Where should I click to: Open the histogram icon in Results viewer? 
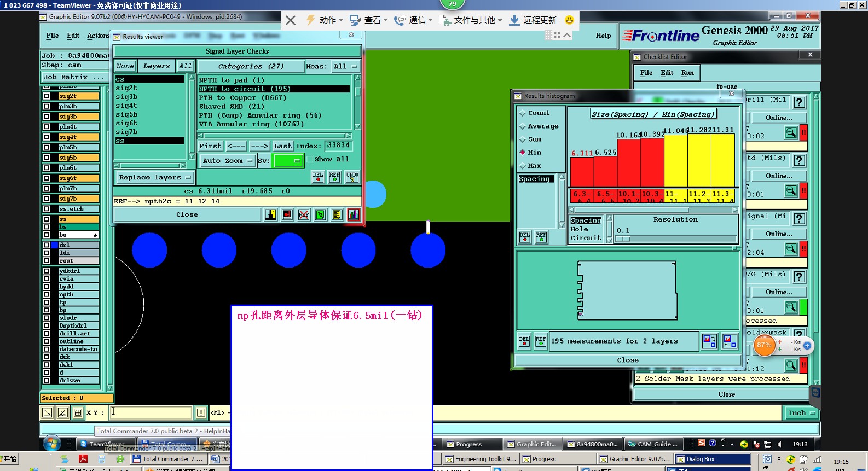click(354, 215)
